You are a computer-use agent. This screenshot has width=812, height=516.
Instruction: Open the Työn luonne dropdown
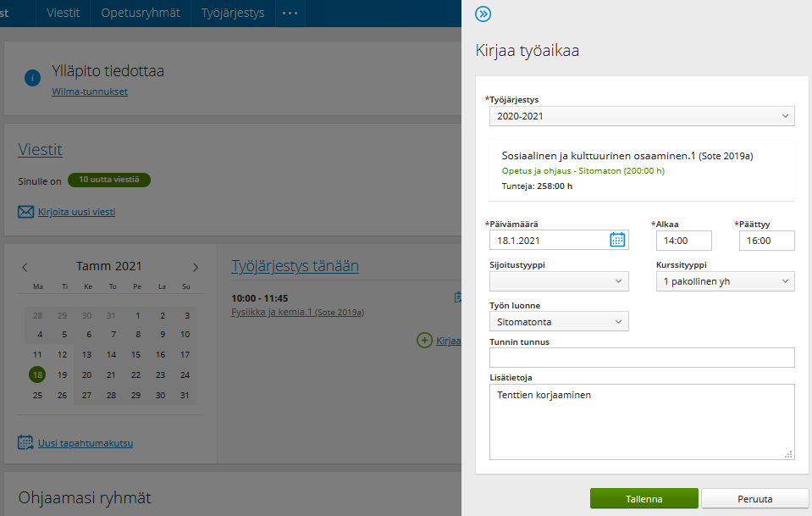point(559,321)
